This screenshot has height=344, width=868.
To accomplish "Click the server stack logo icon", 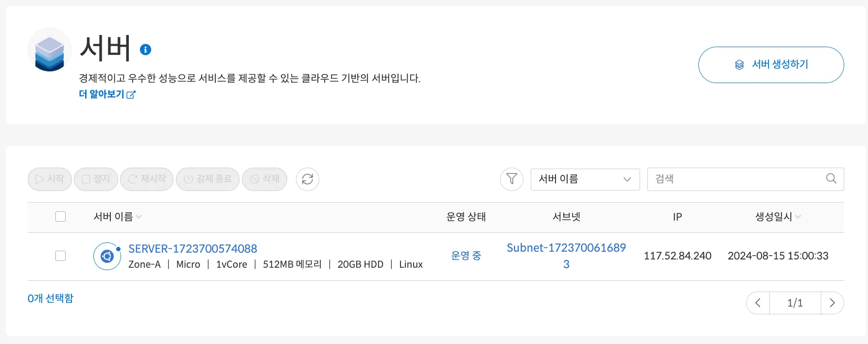I will coord(50,50).
